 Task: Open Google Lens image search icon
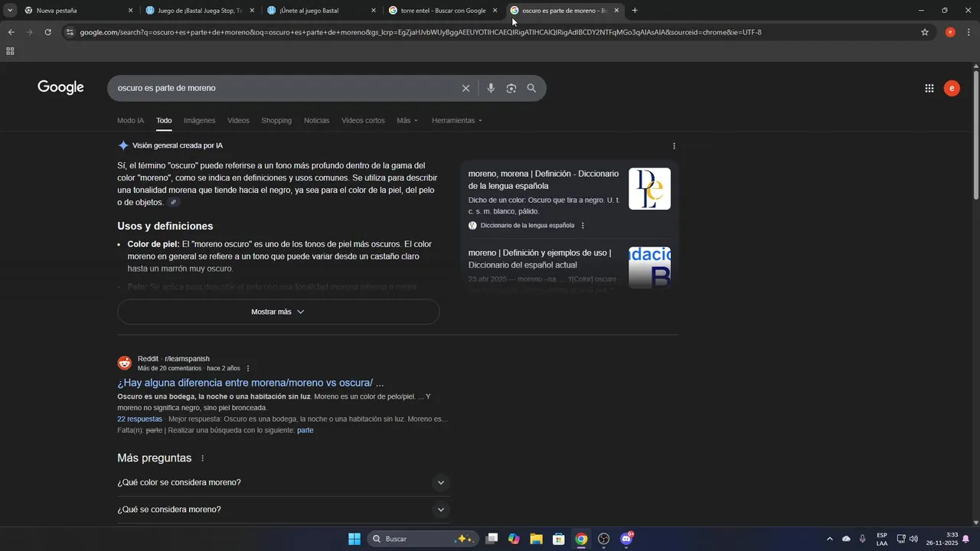(x=511, y=88)
